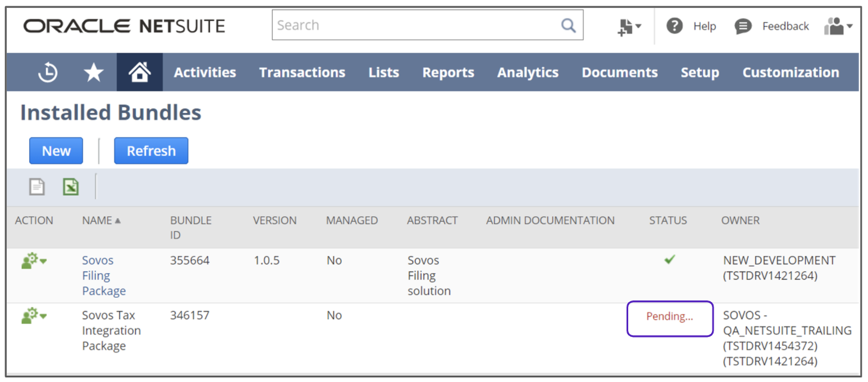Click the search magnifier icon
This screenshot has height=382, width=868.
(568, 25)
